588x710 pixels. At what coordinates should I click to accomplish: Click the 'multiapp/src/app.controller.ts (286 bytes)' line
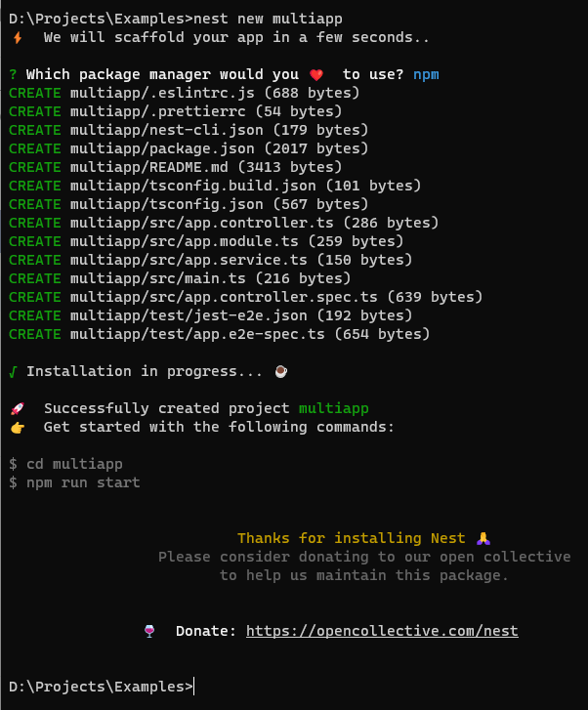[254, 223]
